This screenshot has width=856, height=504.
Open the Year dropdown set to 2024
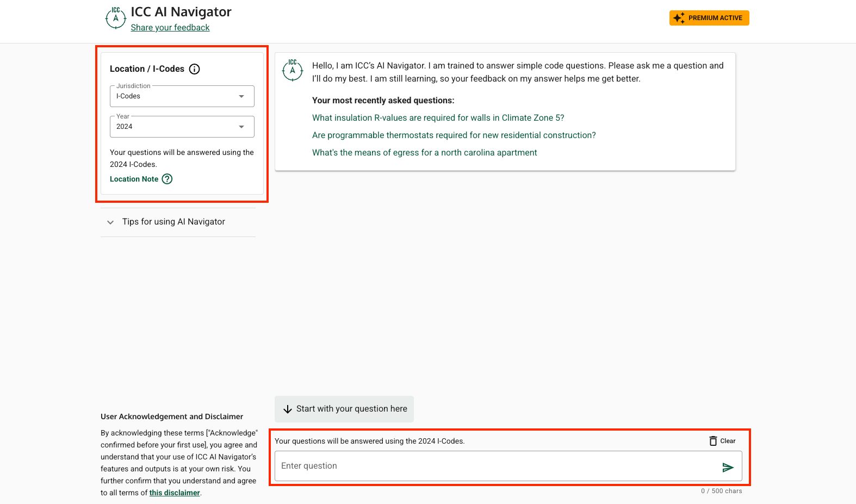click(182, 127)
